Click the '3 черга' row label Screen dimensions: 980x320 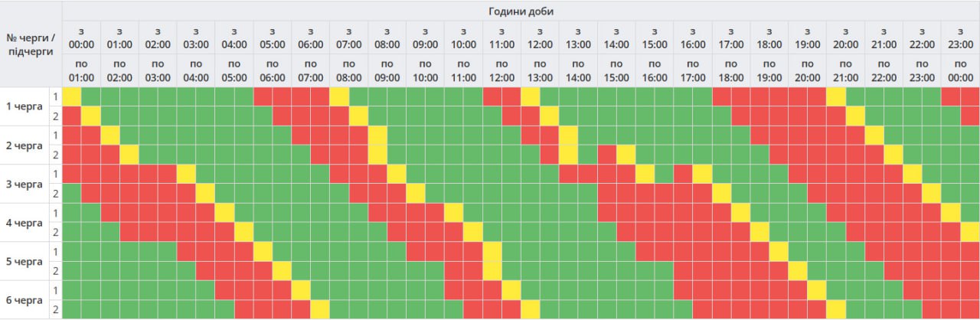[24, 184]
